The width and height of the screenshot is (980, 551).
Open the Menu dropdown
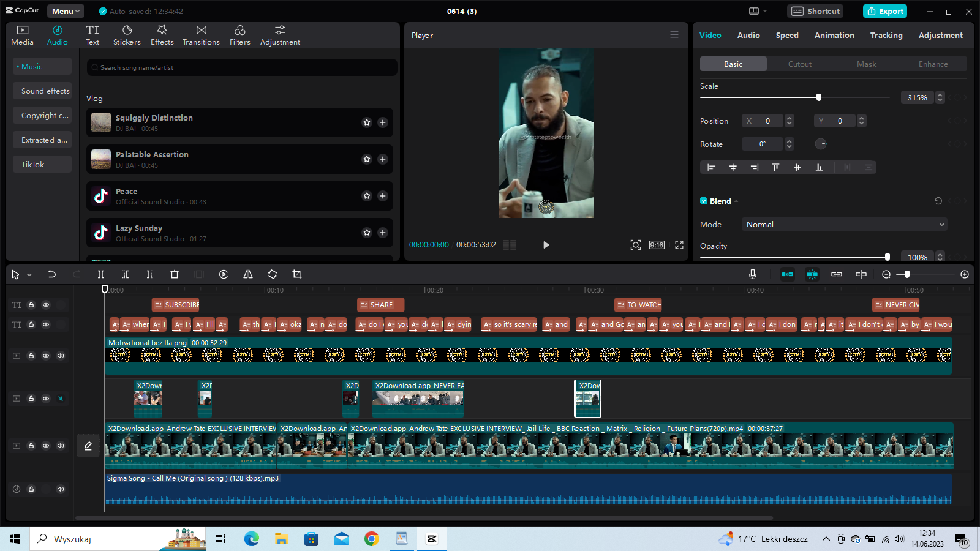pyautogui.click(x=66, y=11)
